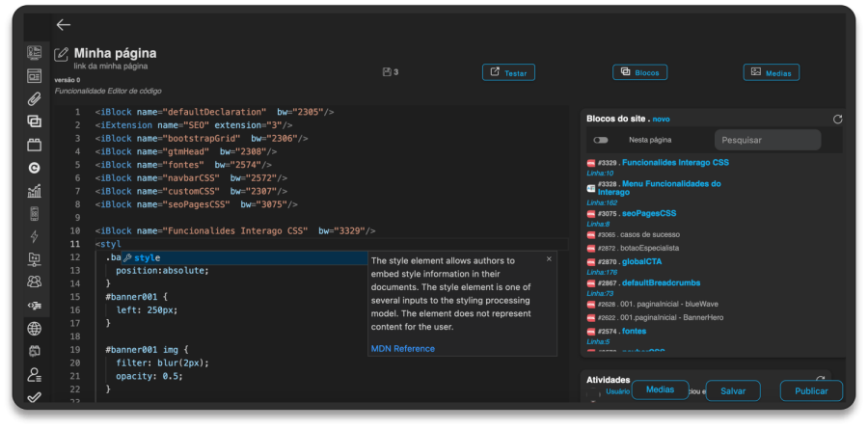868x429 pixels.
Task: Click the edit icon beside Minha página
Action: pyautogui.click(x=62, y=54)
